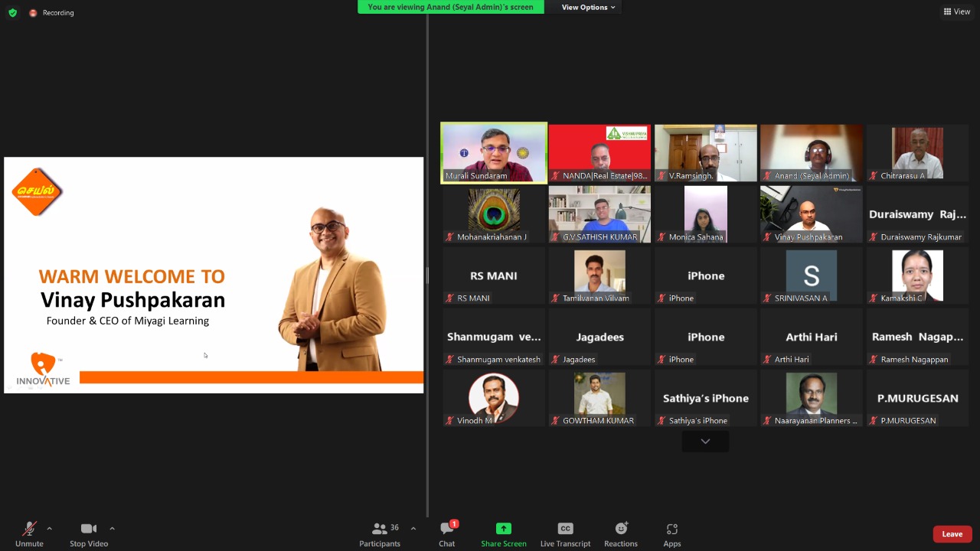Select Vinay Pushpakaran's video tile
980x551 pixels.
pyautogui.click(x=811, y=214)
